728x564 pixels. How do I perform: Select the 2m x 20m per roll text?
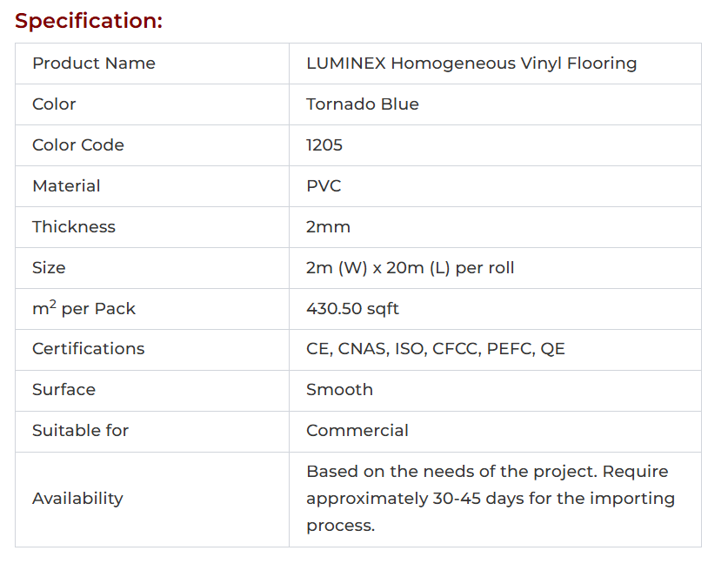coord(410,268)
